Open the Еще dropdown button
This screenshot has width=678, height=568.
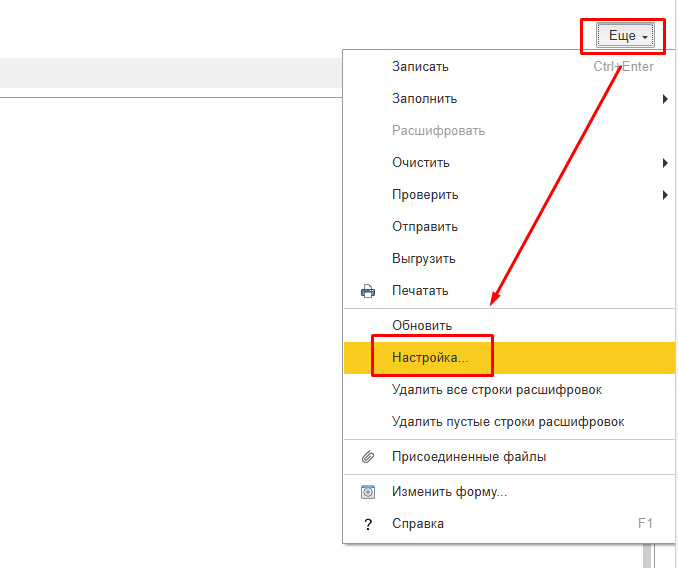(x=625, y=35)
